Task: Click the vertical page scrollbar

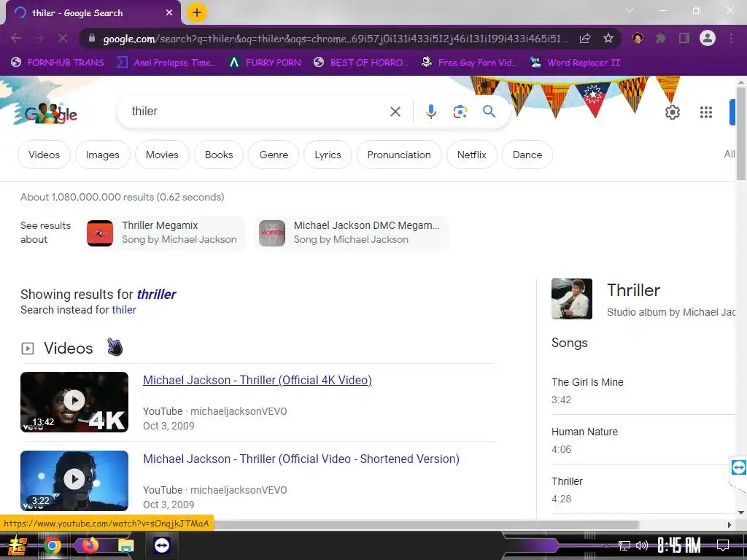Action: pos(741,133)
